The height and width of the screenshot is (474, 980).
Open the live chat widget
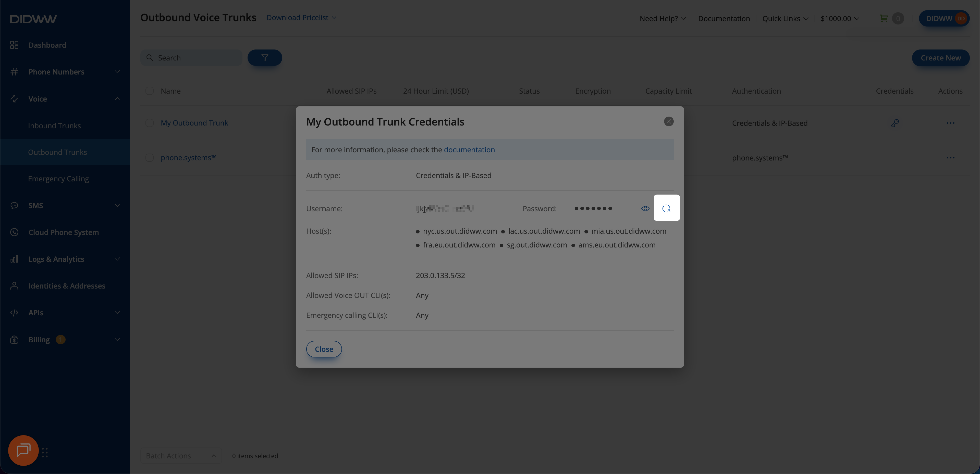click(x=23, y=451)
